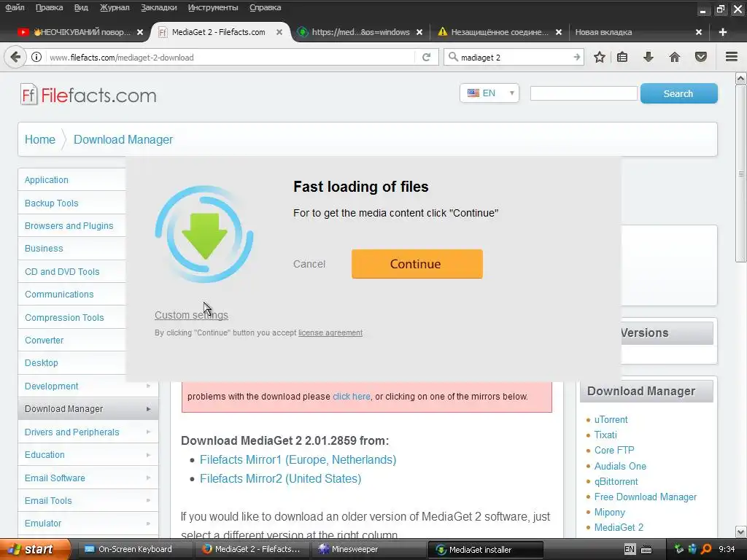
Task: Open the EN language dropdown
Action: tap(489, 93)
